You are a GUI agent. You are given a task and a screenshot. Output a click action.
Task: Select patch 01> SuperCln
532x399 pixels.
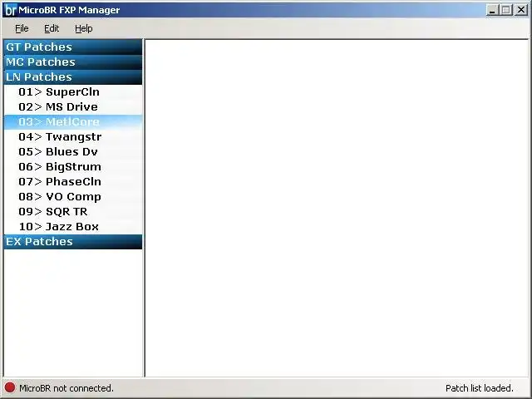73,92
